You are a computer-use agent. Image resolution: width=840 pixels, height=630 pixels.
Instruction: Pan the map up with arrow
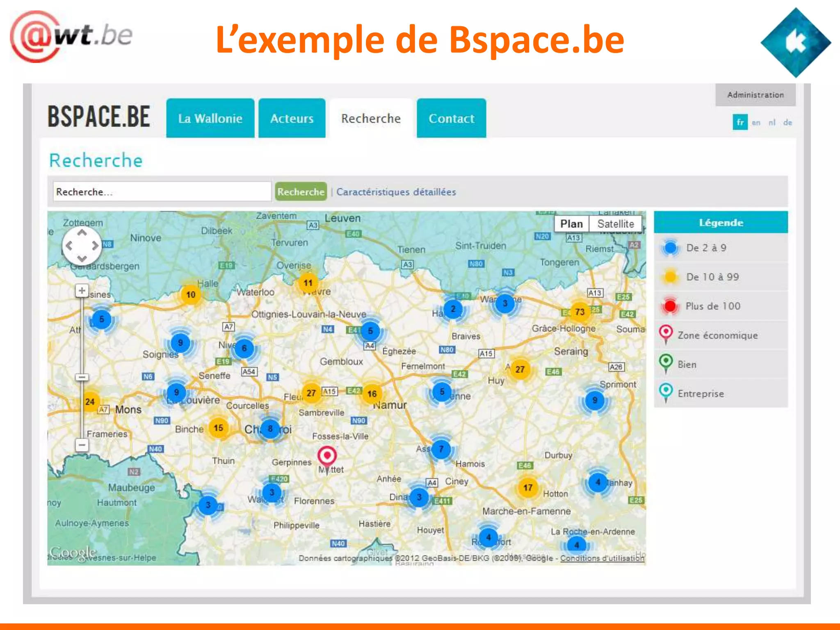click(82, 233)
